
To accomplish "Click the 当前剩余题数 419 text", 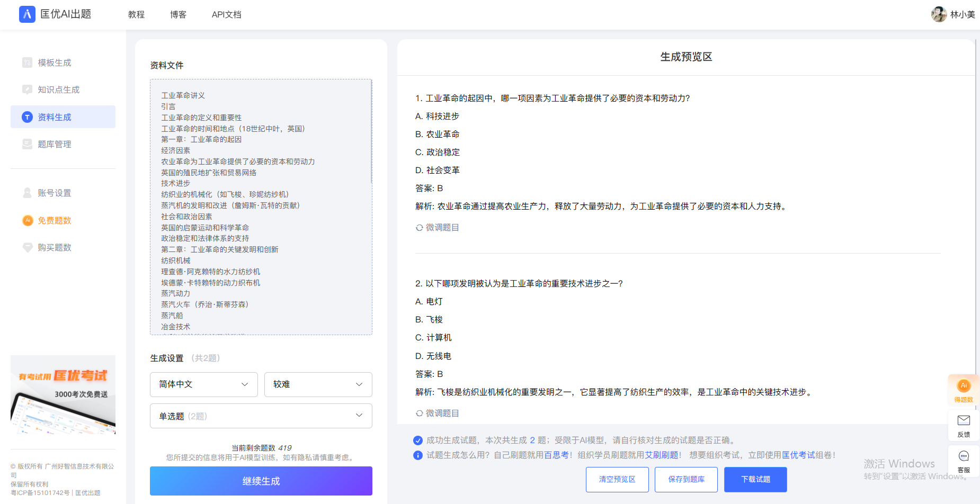I will pos(261,448).
